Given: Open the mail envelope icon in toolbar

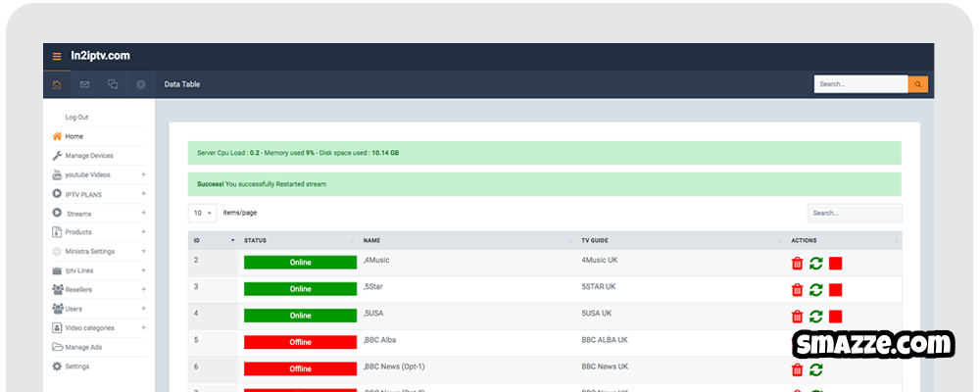Looking at the screenshot, I should [x=84, y=84].
